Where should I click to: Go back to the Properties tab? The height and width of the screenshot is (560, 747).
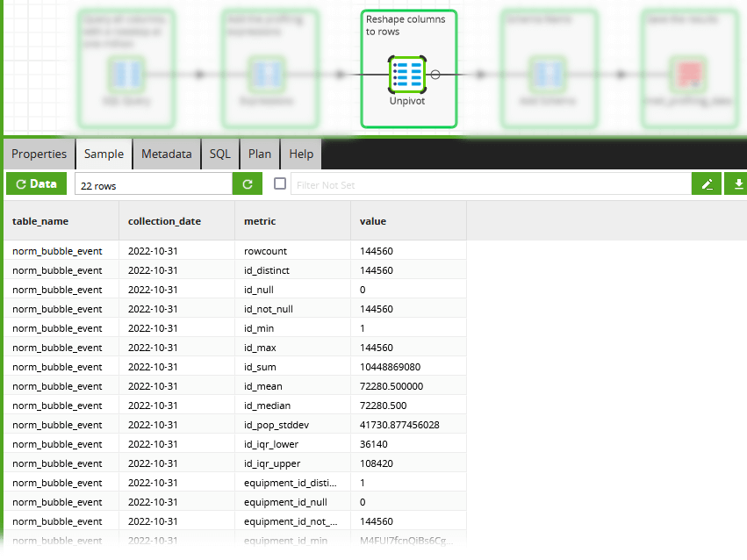click(39, 154)
